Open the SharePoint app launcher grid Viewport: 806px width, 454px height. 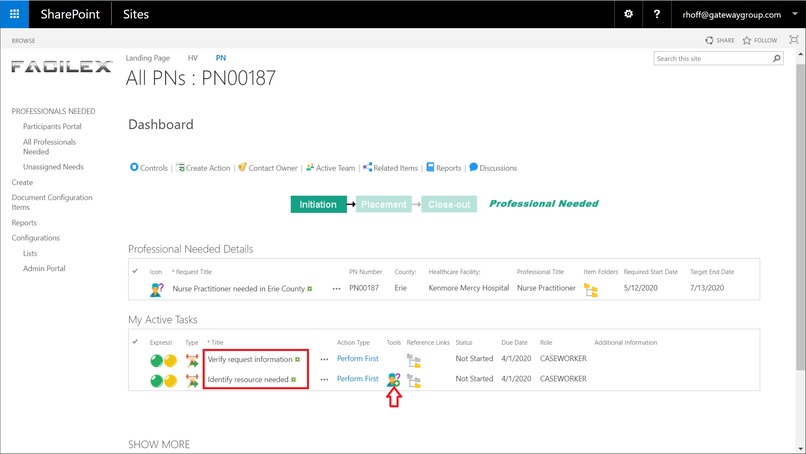14,14
